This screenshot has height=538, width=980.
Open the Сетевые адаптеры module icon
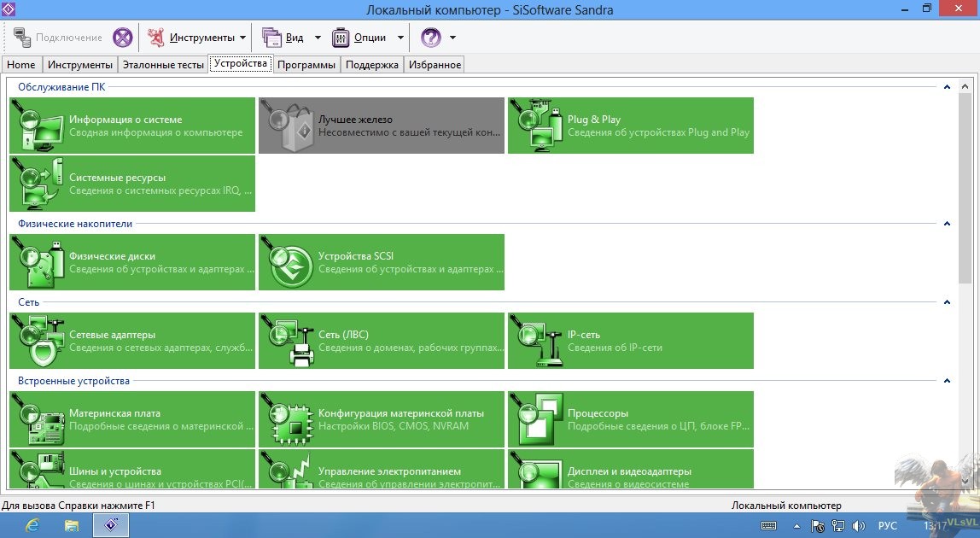(x=38, y=341)
